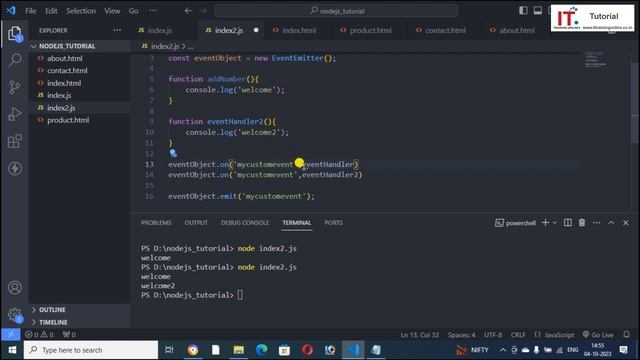
Task: Switch to the product.html editor tab
Action: coord(371,30)
